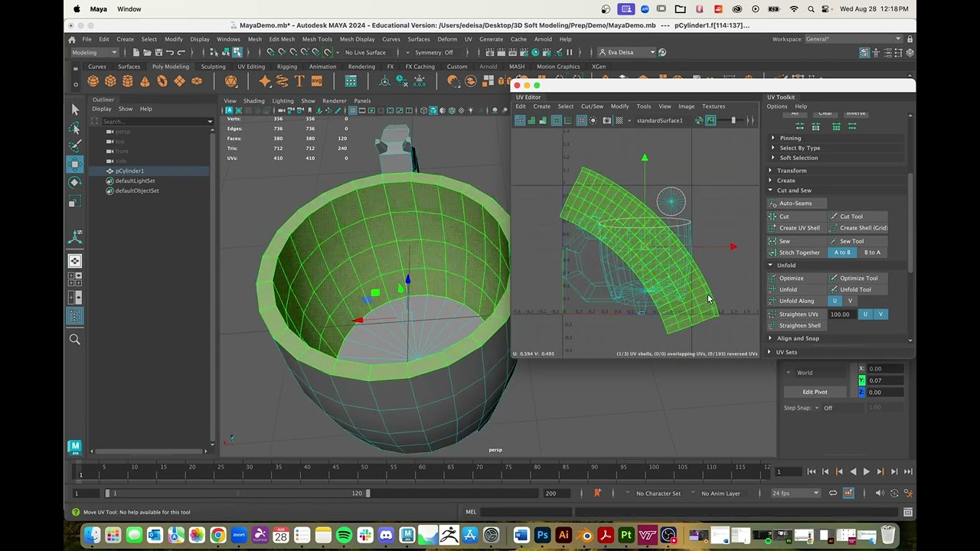Image resolution: width=980 pixels, height=551 pixels.
Task: Click the Unfold Tool in UV Toolkit
Action: (857, 289)
